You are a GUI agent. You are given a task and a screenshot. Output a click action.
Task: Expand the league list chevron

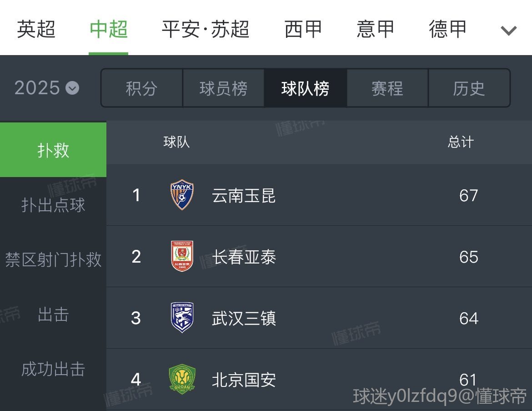[508, 30]
